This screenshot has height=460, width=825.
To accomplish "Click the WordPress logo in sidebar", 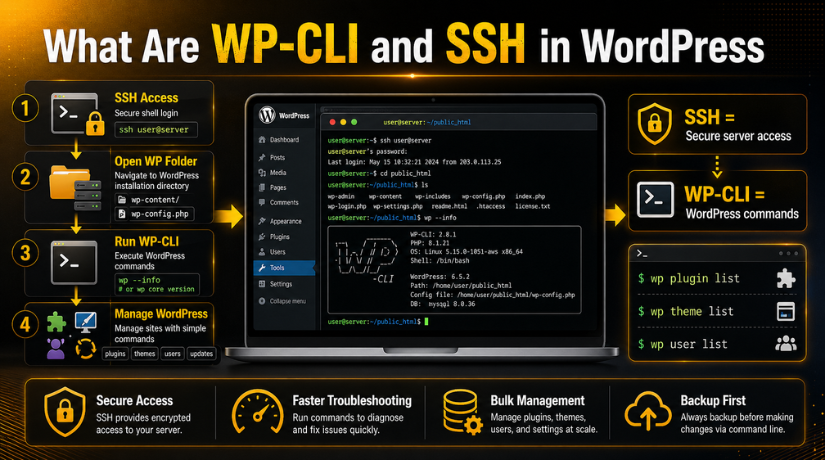I will coord(267,115).
